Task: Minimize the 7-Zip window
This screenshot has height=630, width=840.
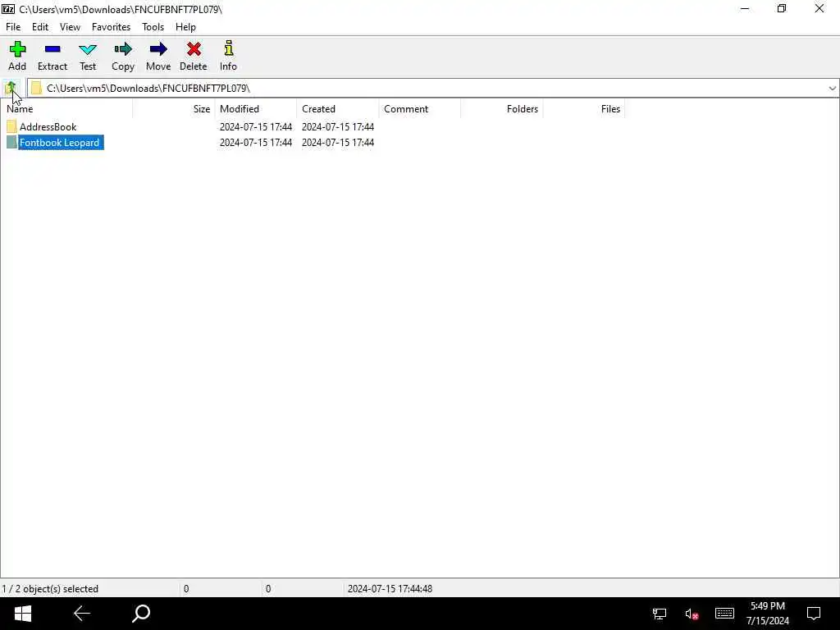Action: [x=745, y=8]
